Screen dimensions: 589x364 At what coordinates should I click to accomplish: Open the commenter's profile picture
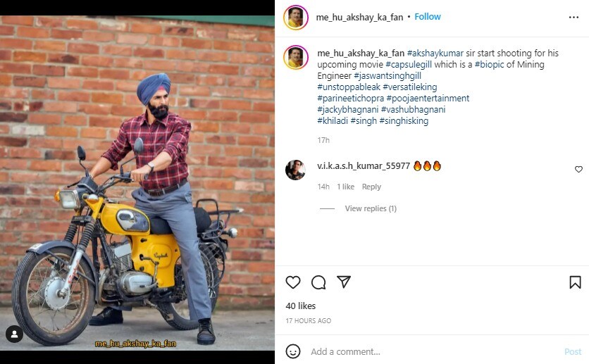295,170
